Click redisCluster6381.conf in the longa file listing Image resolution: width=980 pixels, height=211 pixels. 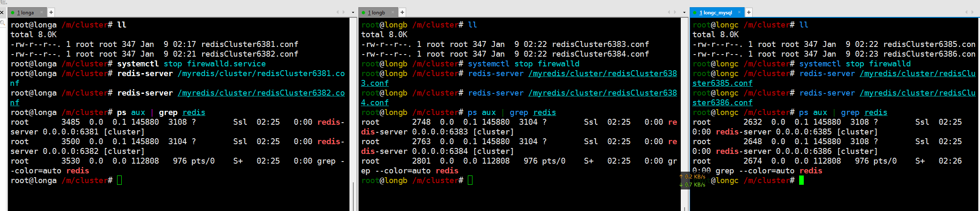point(250,44)
